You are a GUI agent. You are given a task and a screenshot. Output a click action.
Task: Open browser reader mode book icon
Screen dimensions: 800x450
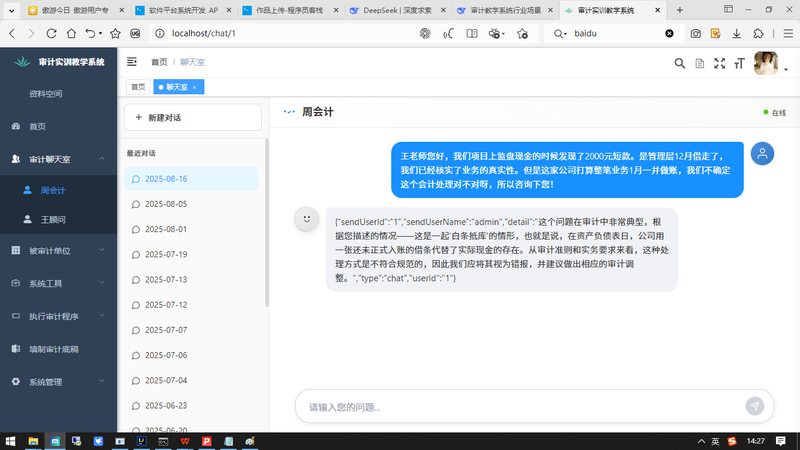pyautogui.click(x=472, y=33)
